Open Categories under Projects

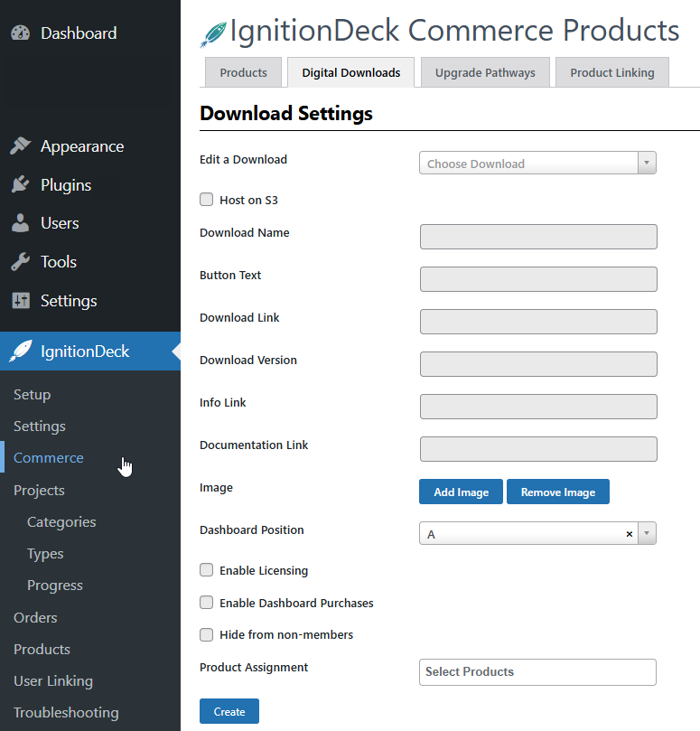61,522
